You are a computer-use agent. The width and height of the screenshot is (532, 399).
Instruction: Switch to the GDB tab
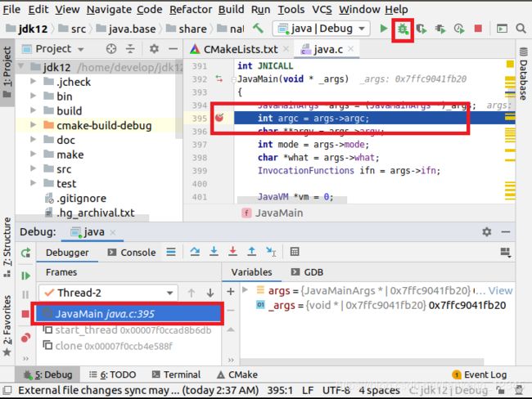(308, 272)
